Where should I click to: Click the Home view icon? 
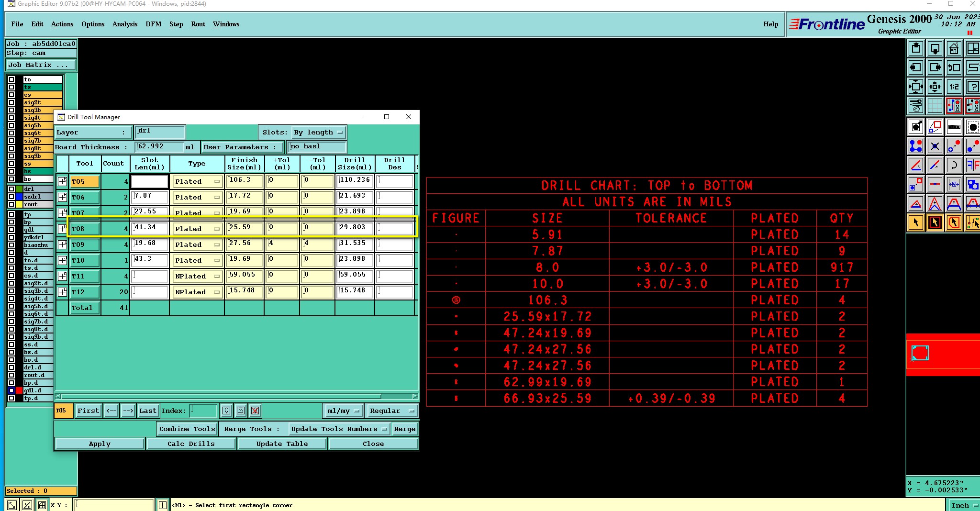click(x=954, y=48)
